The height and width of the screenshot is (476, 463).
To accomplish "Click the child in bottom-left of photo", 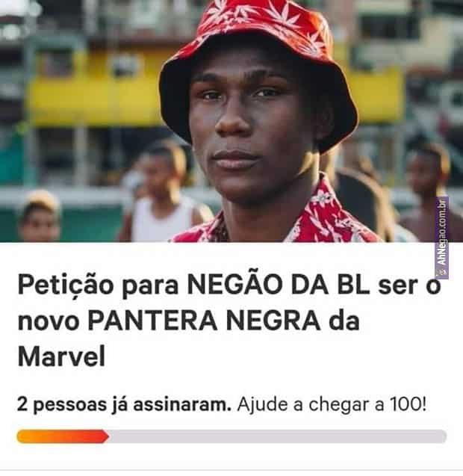I will coord(40,215).
